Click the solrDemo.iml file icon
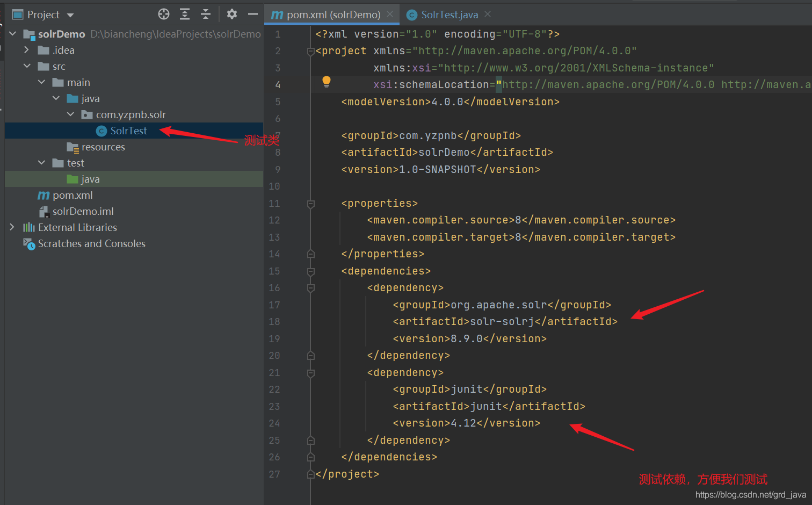 point(44,212)
